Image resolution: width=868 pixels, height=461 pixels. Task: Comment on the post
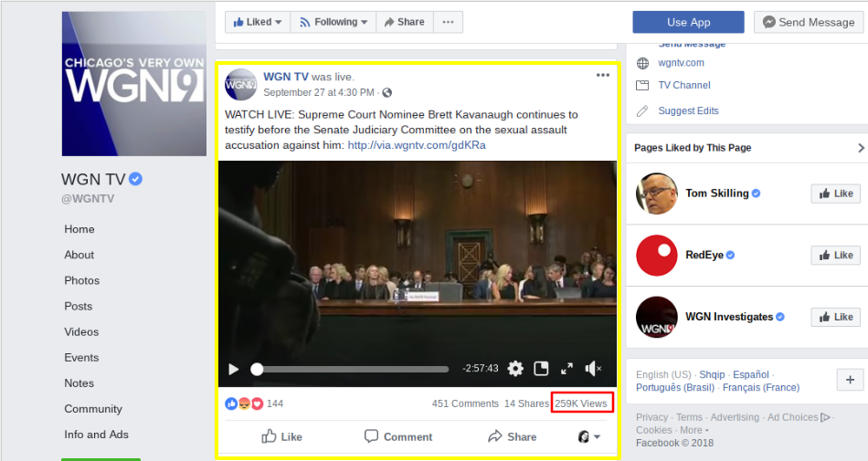pos(398,436)
